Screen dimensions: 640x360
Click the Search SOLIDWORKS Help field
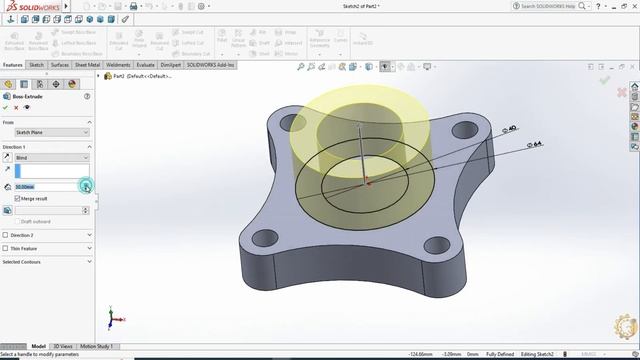[x=548, y=6]
